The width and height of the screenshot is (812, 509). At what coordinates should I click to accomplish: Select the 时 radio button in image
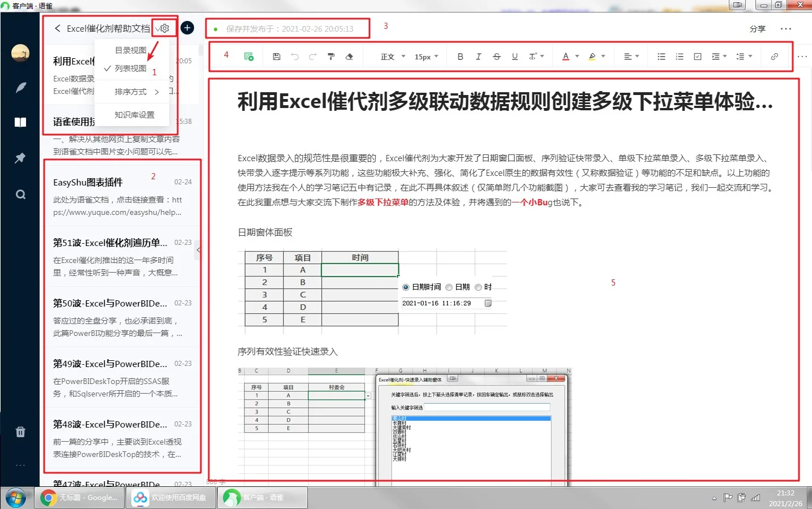tap(478, 287)
